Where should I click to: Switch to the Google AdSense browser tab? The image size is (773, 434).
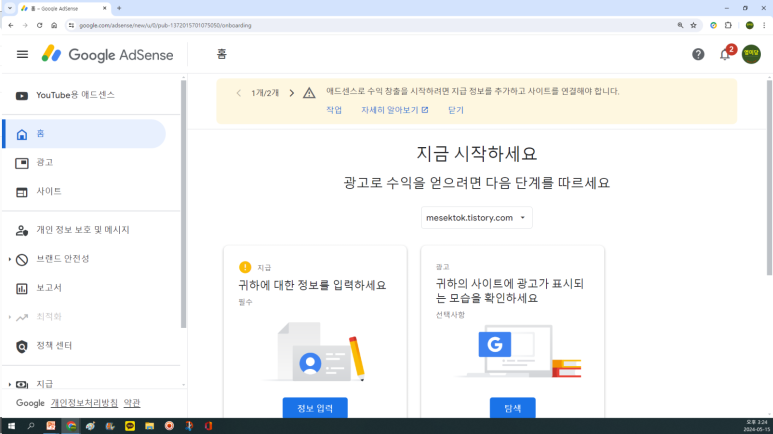pos(64,8)
